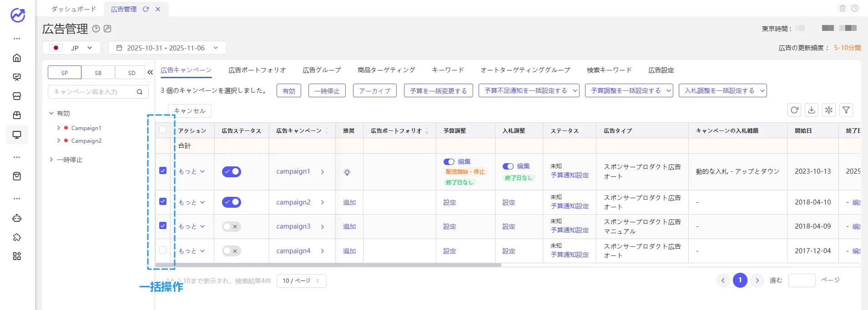
Task: Change the 10 / ページ page size
Action: [301, 281]
